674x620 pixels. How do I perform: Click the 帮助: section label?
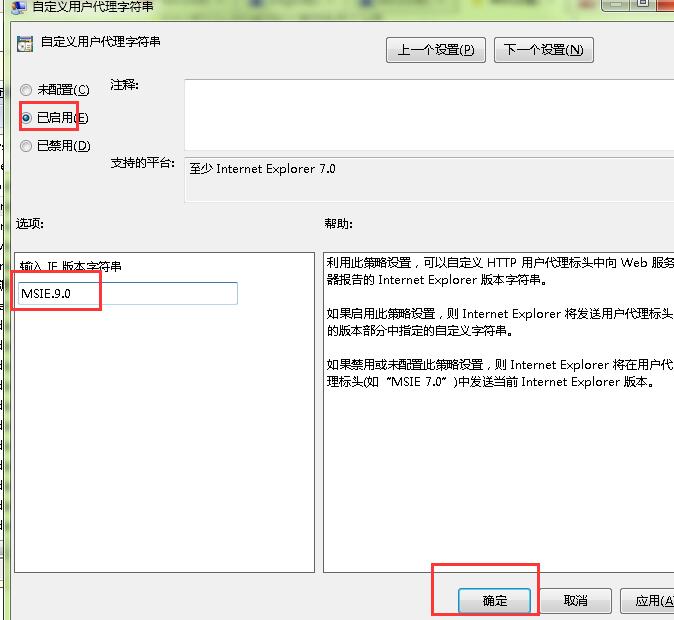(338, 224)
